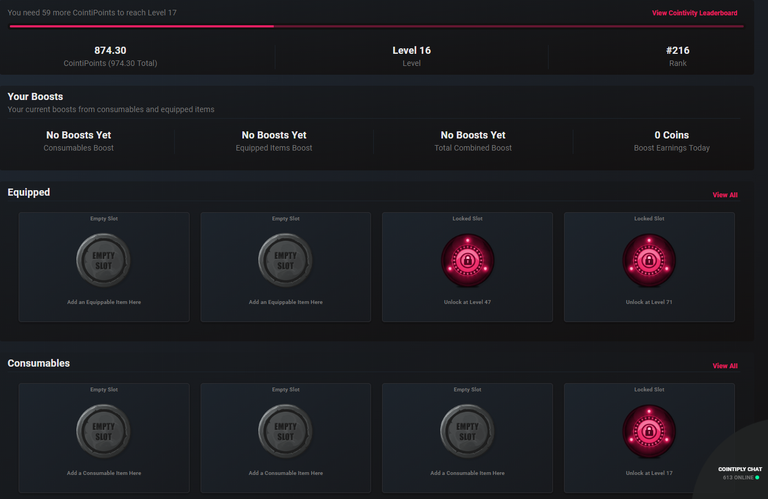Image resolution: width=768 pixels, height=499 pixels.
Task: Choose the third Consumables empty slot icon
Action: click(x=467, y=432)
